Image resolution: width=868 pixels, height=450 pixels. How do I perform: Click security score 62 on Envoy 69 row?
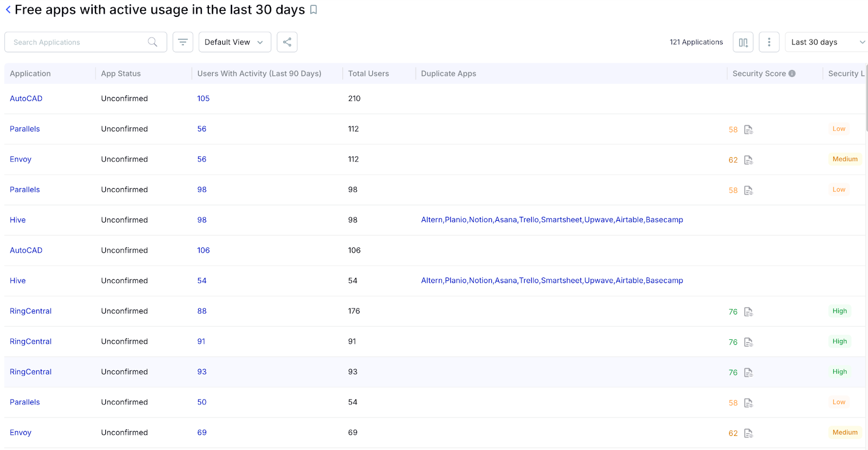733,434
